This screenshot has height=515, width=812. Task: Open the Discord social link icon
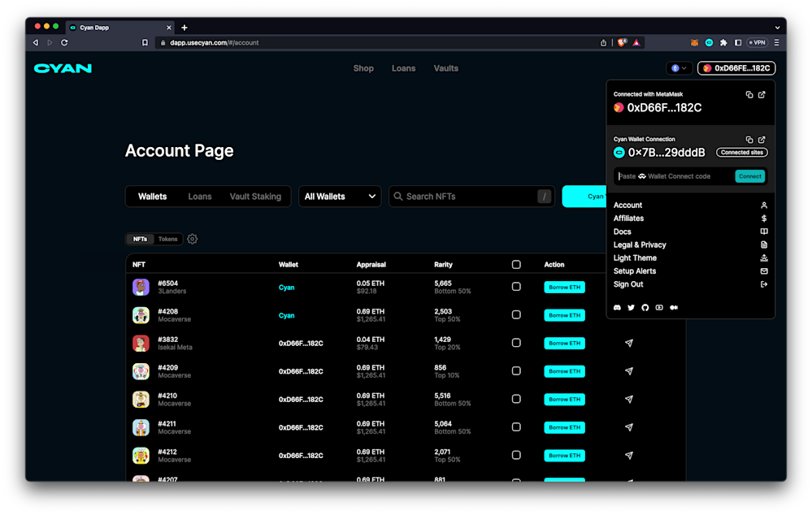pyautogui.click(x=617, y=307)
